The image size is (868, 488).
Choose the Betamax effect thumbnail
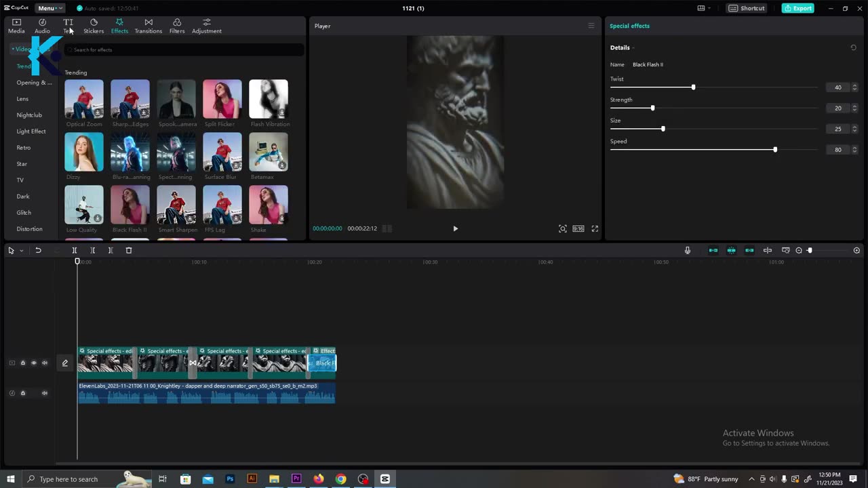tap(269, 152)
